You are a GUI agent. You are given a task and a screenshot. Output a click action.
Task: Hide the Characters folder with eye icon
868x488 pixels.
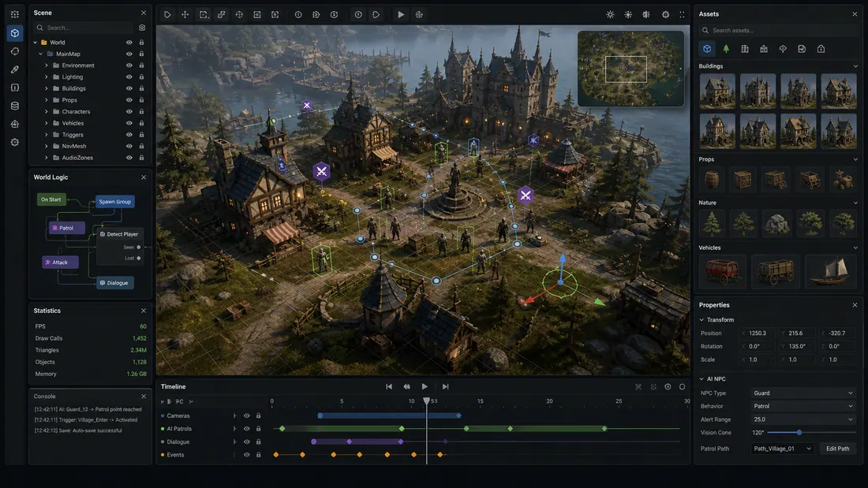(x=129, y=112)
